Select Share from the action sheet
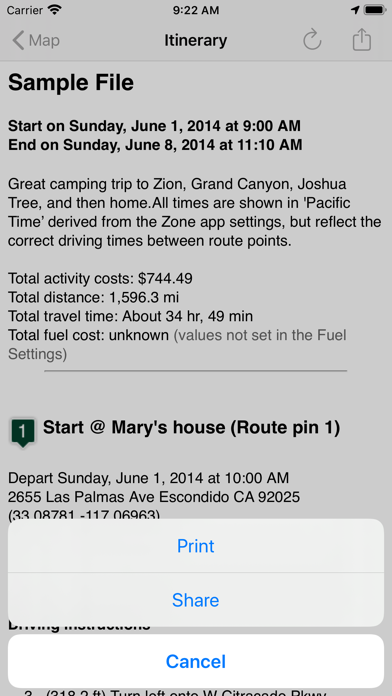This screenshot has width=392, height=696. point(196,600)
